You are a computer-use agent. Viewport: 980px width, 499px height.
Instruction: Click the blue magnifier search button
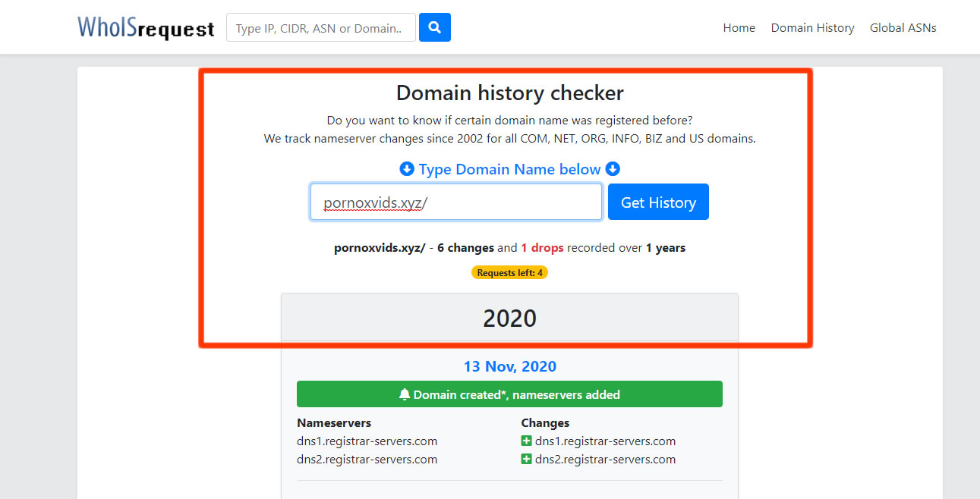(435, 27)
